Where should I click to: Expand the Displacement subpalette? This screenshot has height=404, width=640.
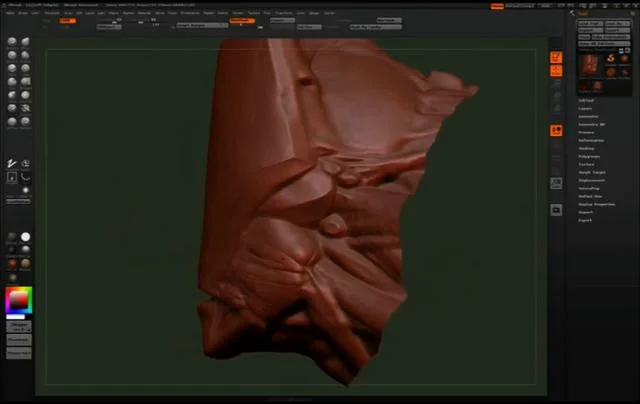click(x=591, y=180)
